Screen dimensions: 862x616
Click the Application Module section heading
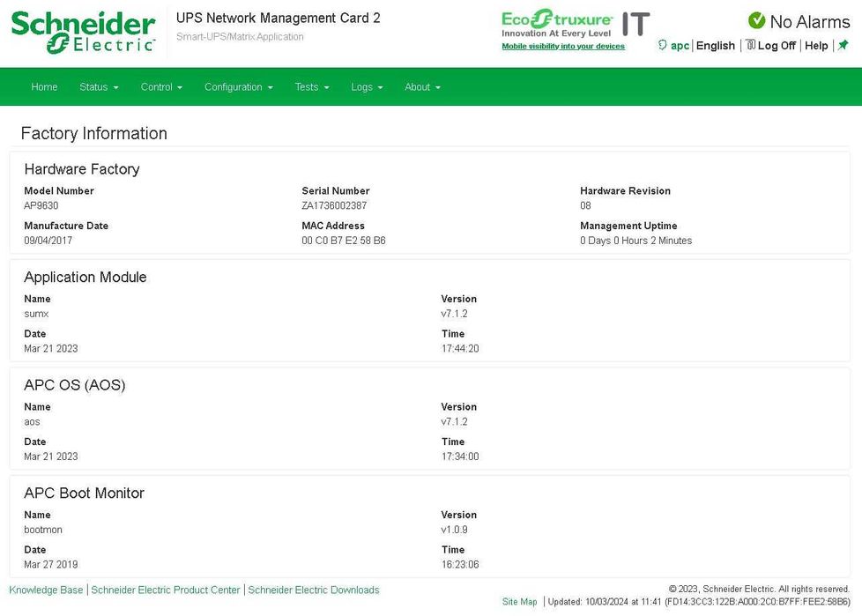[x=85, y=277]
